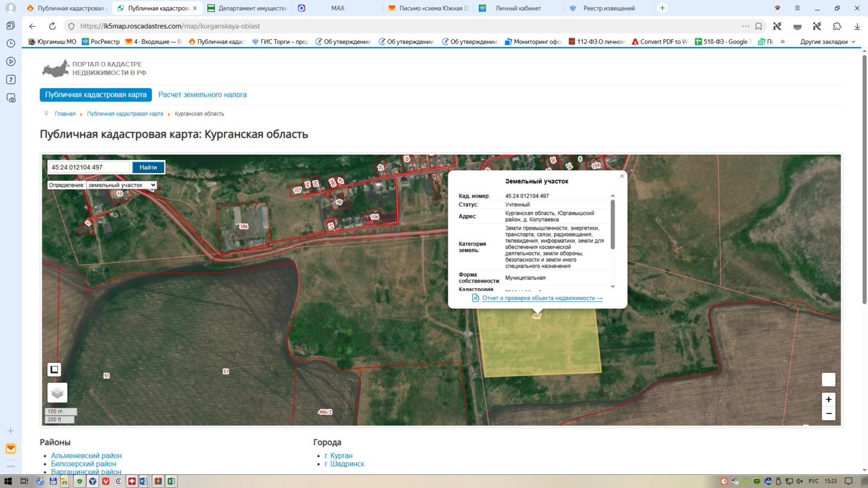
Task: Open the Word icon in the taskbar
Action: pos(143,481)
